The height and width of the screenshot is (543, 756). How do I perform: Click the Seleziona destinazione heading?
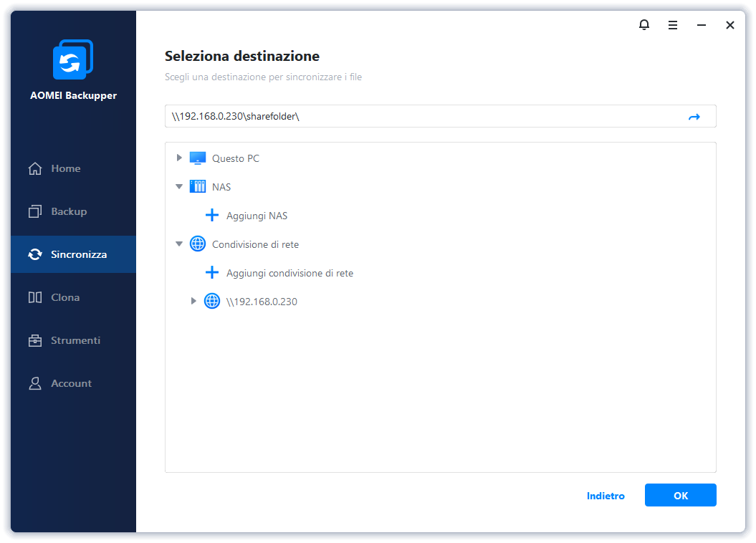coord(242,56)
